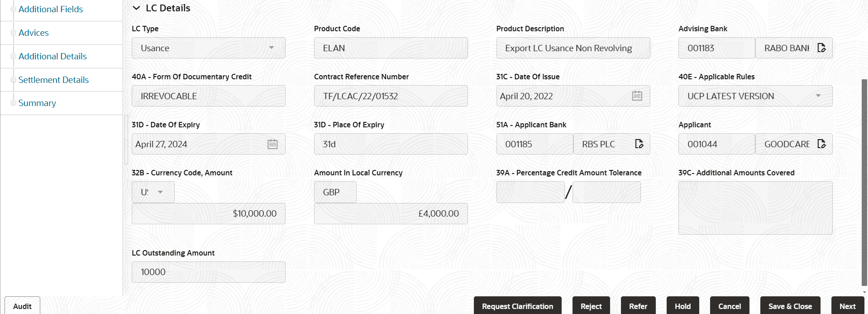Viewport: 868px width, 314px height.
Task: Open the LC Type dropdown
Action: [272, 48]
